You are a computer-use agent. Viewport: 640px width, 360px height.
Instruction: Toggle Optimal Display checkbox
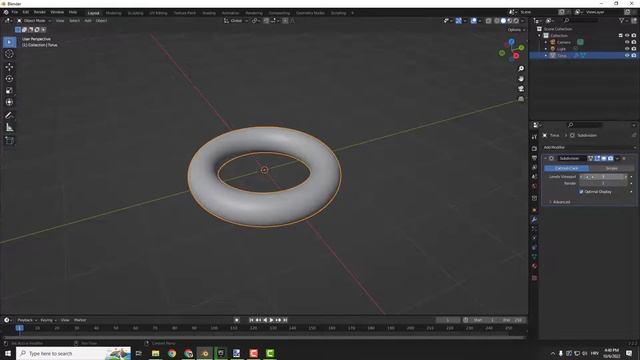[x=581, y=191]
